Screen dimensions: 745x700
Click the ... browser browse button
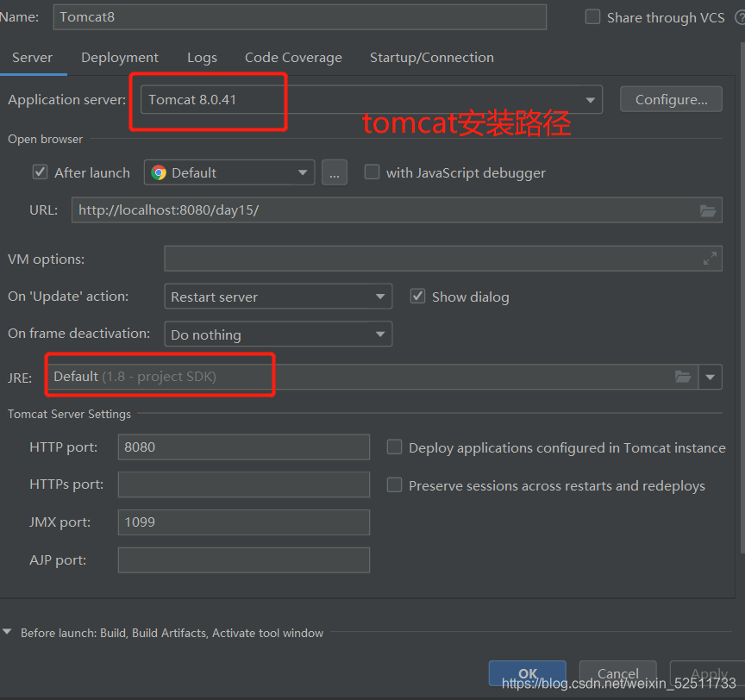[335, 172]
